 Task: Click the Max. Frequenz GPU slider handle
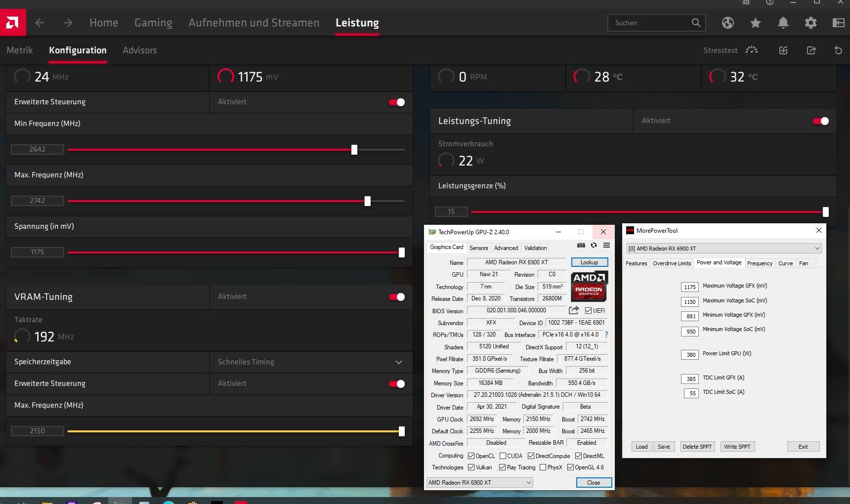pos(368,201)
